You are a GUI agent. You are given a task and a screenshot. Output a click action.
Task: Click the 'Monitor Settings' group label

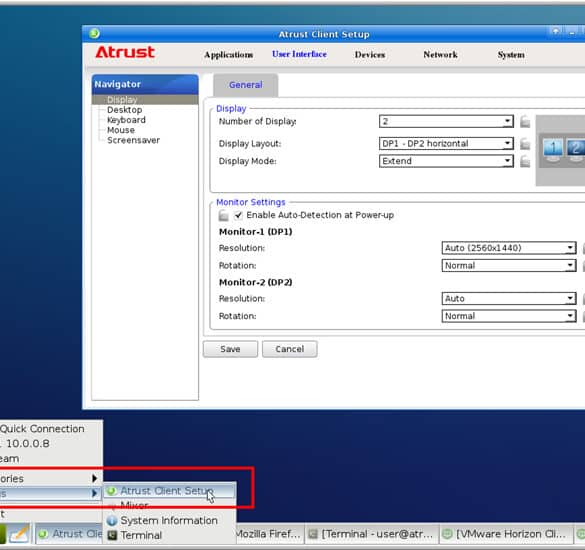click(251, 202)
